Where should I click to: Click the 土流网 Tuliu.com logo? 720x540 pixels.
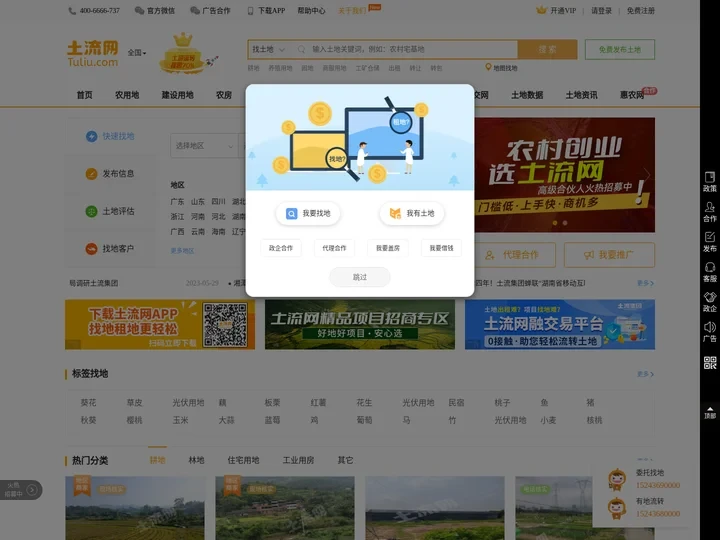(x=93, y=54)
